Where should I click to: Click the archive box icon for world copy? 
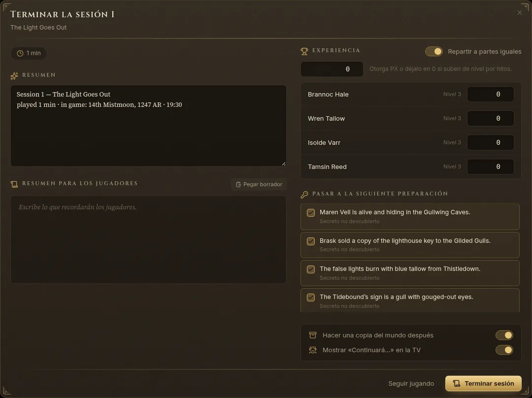pos(312,335)
